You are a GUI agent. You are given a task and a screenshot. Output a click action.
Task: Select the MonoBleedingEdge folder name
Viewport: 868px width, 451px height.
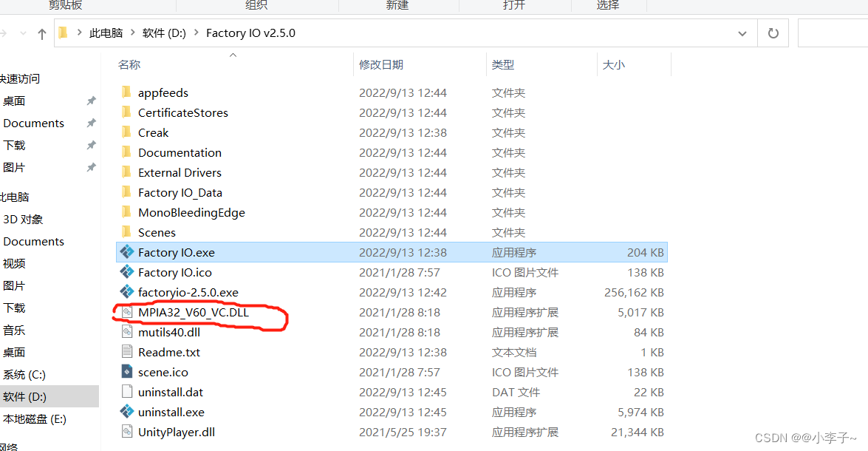191,213
